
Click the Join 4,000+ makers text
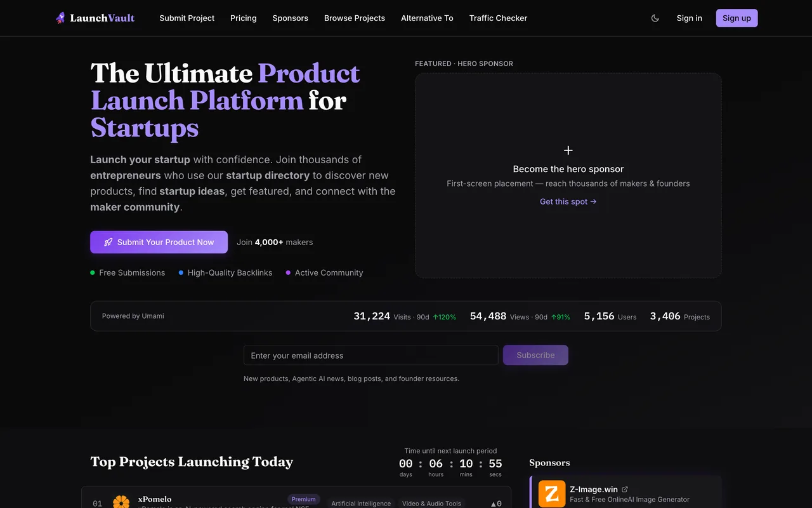pos(275,242)
